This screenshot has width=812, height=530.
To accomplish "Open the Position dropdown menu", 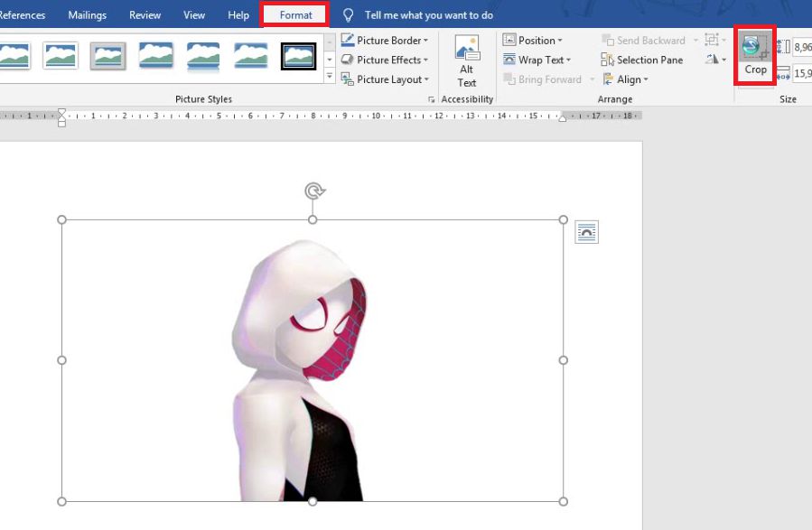I will tap(532, 41).
